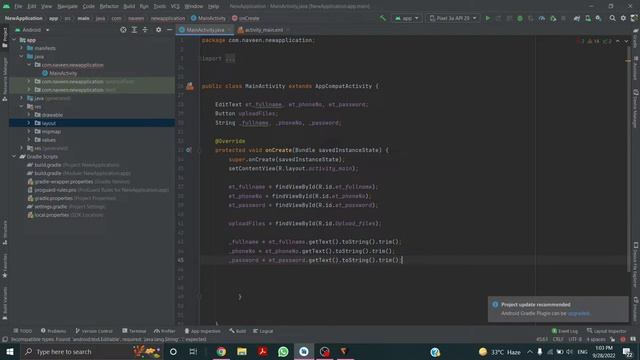Viewport: 640px width, 360px height.
Task: Start debugging with the green bug icon
Action: [520, 18]
